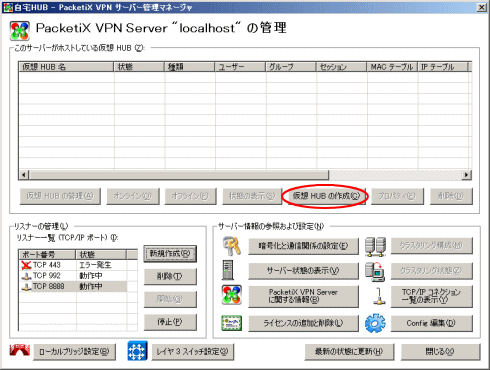Click the オフライン button

(x=190, y=196)
